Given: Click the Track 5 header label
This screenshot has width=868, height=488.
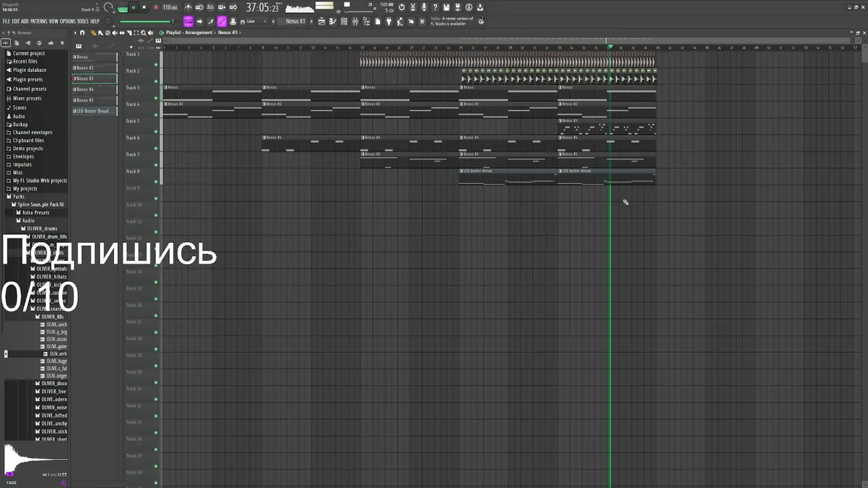Looking at the screenshot, I should point(133,121).
